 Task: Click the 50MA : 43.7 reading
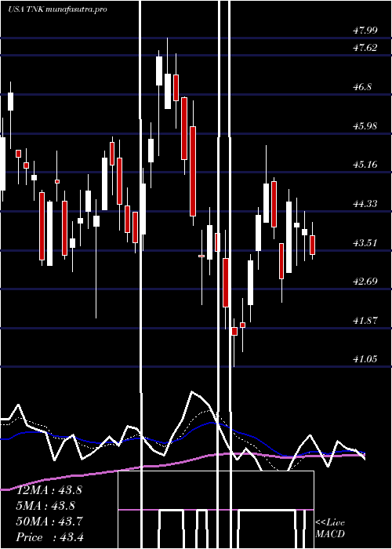coord(49,522)
